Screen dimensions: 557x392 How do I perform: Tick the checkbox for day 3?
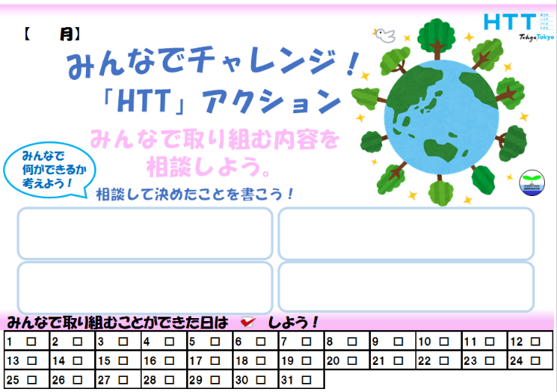[x=124, y=341]
